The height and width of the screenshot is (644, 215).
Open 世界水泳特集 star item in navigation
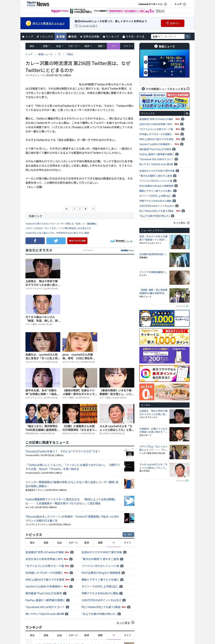[89, 36]
